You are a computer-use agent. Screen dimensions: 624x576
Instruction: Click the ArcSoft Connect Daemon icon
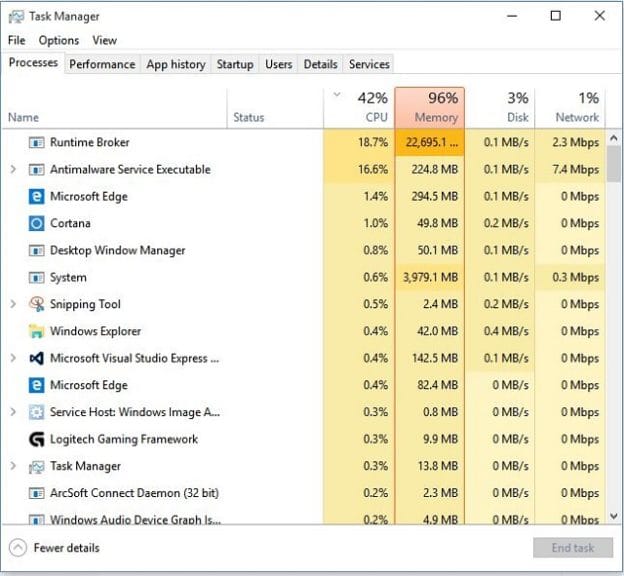(x=37, y=493)
